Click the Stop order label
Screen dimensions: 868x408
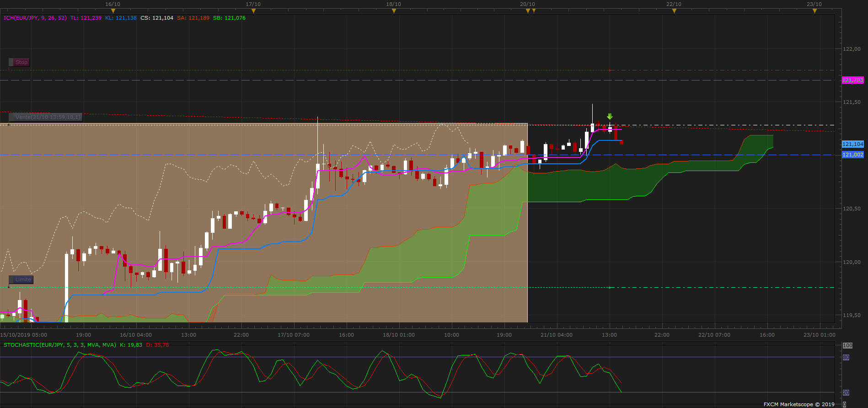pyautogui.click(x=19, y=62)
